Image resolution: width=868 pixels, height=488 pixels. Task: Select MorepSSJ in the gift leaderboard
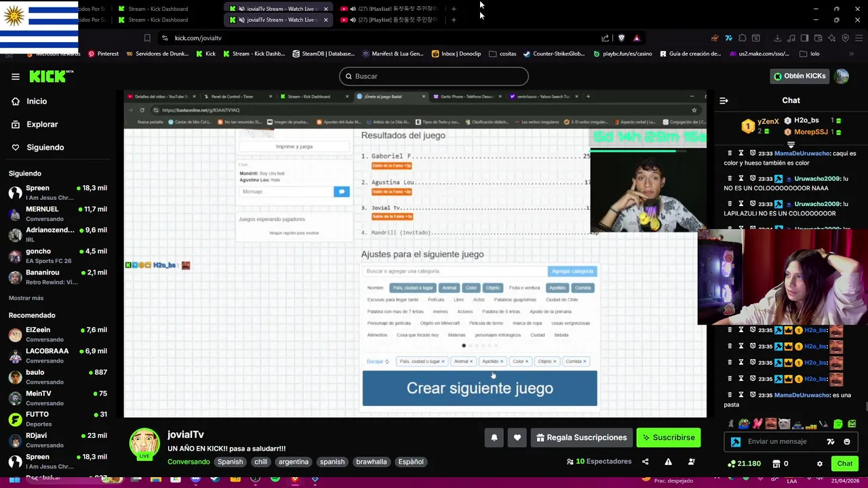(810, 131)
